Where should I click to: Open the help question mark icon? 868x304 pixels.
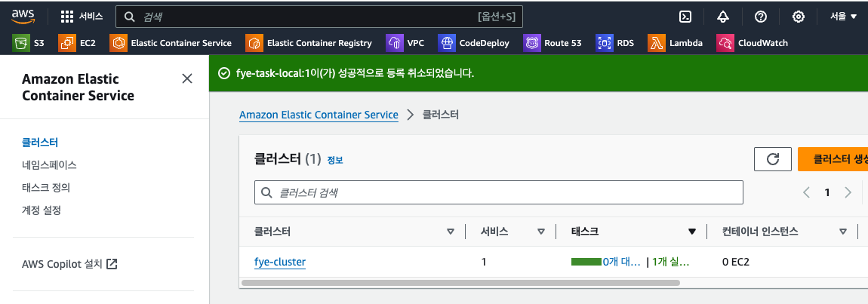pyautogui.click(x=761, y=17)
